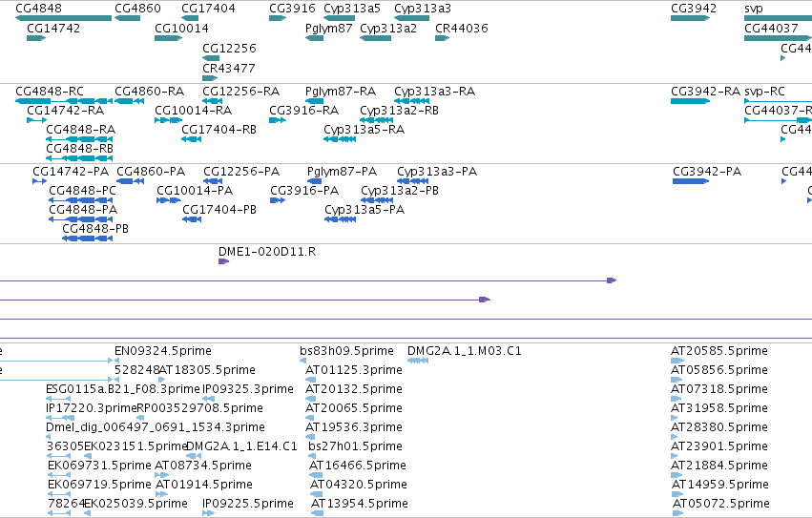Select transcript CG4848-RA
This screenshot has width=812, height=518.
[x=79, y=139]
